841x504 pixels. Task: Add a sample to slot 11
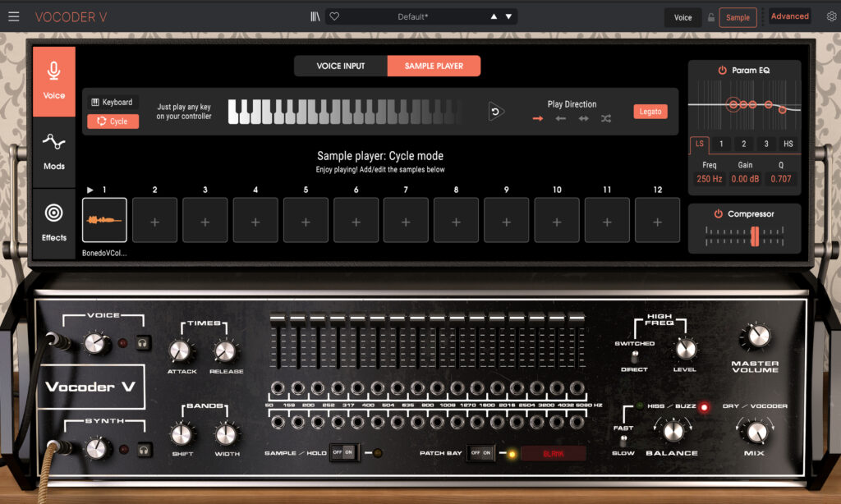pos(607,220)
